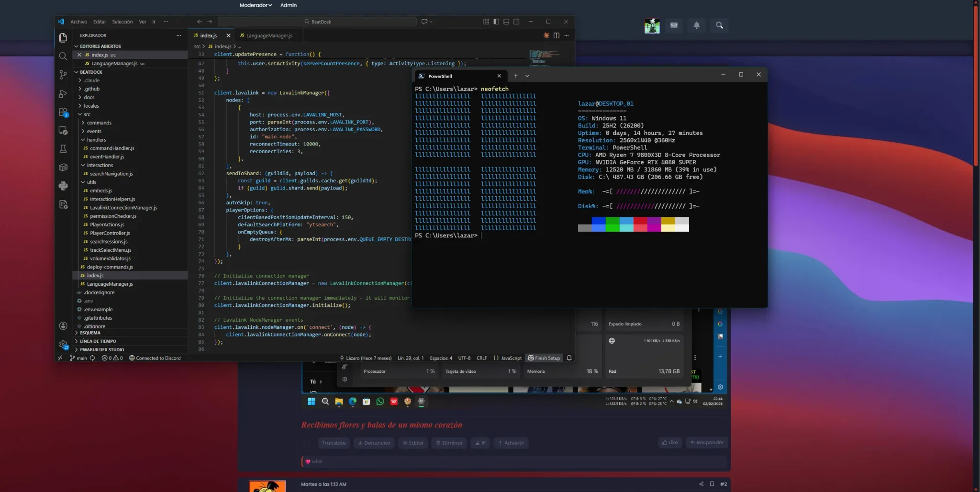Switch to the LanguageManager.js tab
Viewport: 980px width, 492px height.
click(266, 35)
